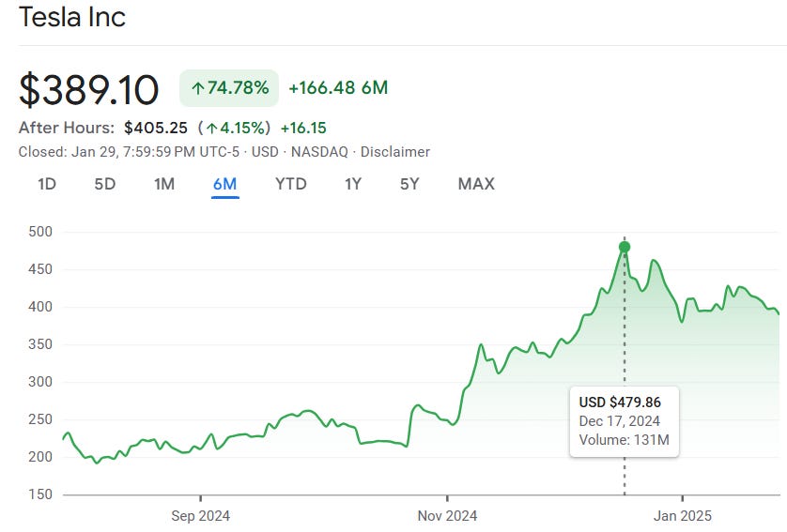Viewport: 787px width, 532px height.
Task: Click the USD $479.86 tooltip value
Action: tap(620, 403)
